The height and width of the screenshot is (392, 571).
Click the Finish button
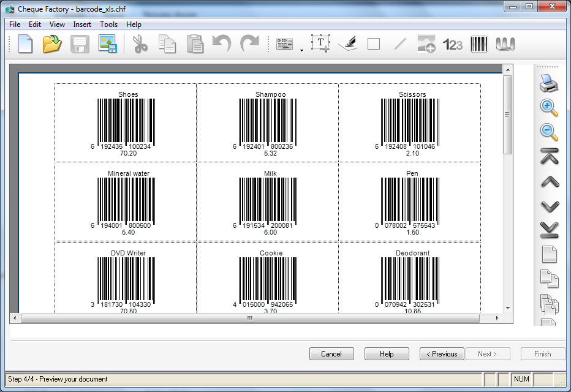pyautogui.click(x=543, y=354)
